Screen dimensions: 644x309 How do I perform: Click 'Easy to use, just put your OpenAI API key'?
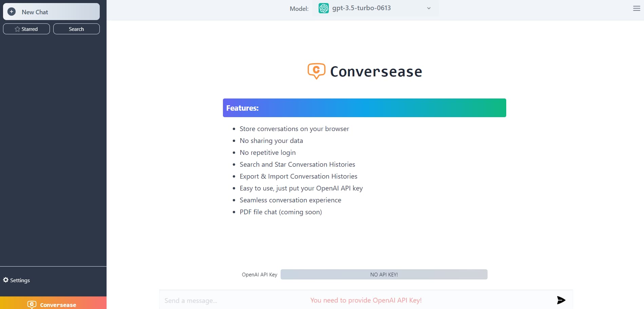pos(301,188)
